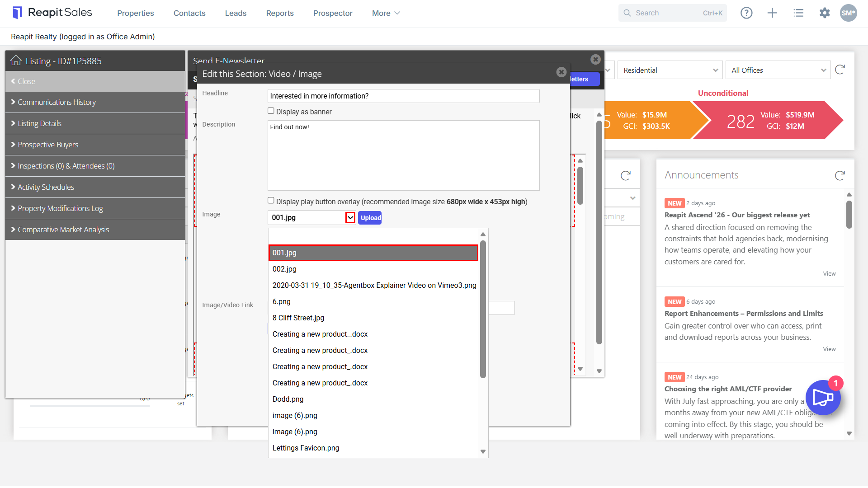Viewport: 868px width, 488px height.
Task: Open the help question mark icon
Action: pos(746,13)
